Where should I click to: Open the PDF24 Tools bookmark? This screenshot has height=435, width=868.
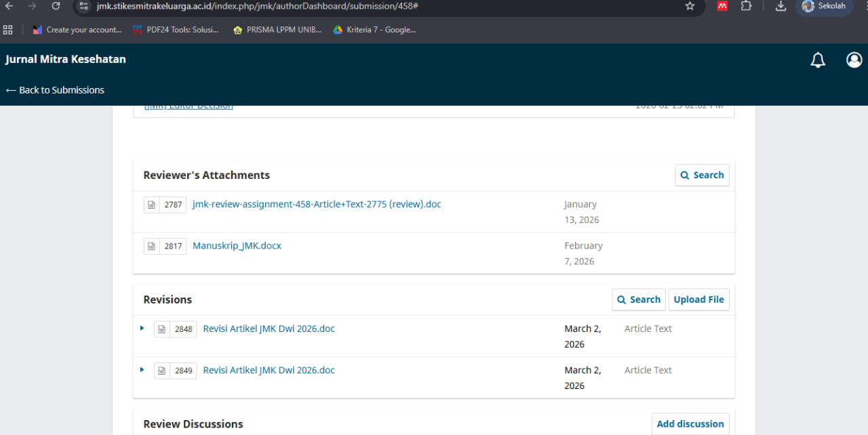pyautogui.click(x=176, y=30)
